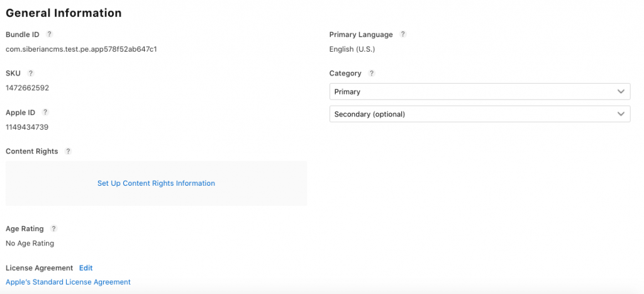644x294 pixels.
Task: Click the Bundle ID value com.siberiancms.test text
Action: point(81,49)
